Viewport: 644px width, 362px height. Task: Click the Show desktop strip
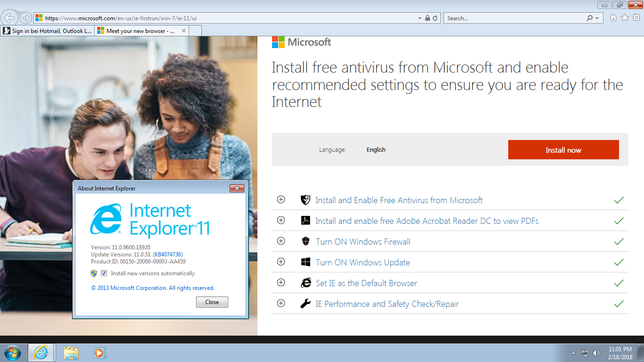[641, 353]
